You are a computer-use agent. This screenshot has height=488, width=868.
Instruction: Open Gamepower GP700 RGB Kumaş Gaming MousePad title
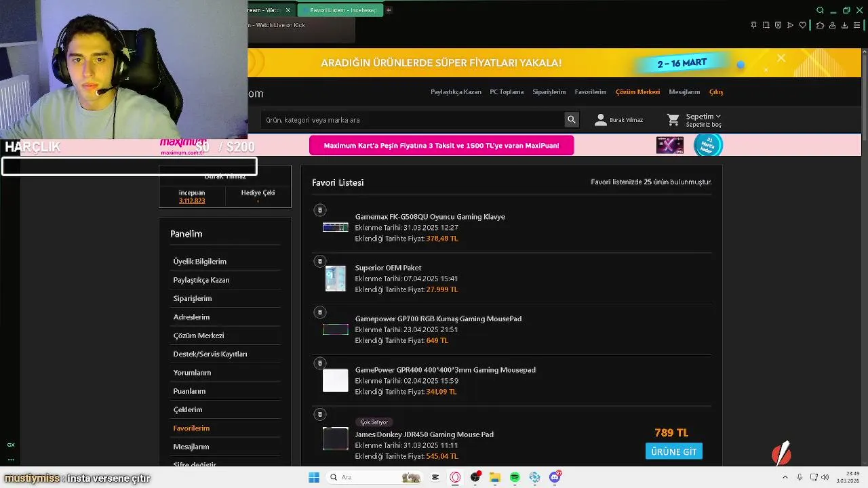point(438,319)
